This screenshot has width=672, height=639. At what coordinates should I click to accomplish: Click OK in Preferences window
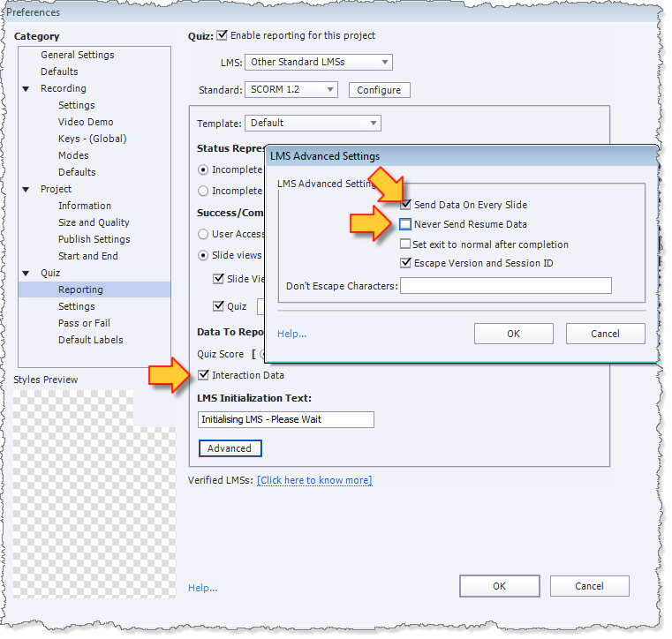pyautogui.click(x=499, y=586)
